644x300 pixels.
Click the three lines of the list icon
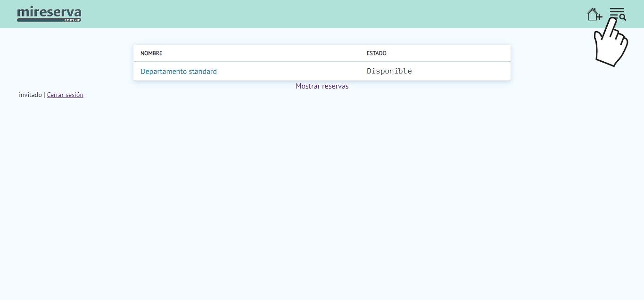tap(616, 12)
